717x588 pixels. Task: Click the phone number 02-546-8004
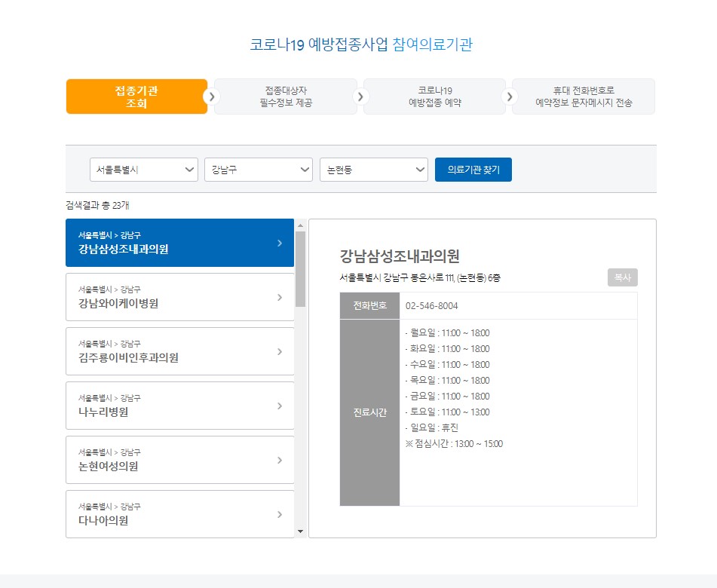432,306
